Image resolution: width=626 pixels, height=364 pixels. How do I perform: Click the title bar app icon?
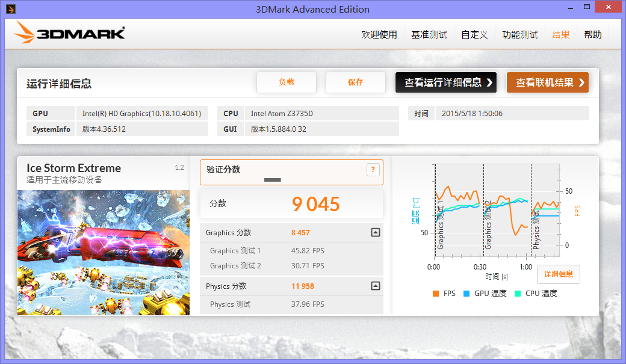point(11,9)
